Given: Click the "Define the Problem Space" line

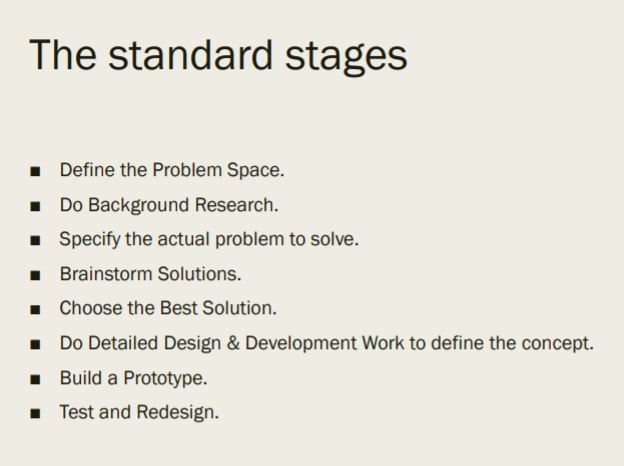Looking at the screenshot, I should click(x=171, y=170).
